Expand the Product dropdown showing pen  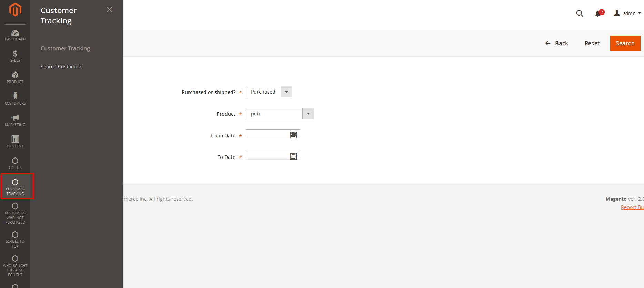(280, 114)
